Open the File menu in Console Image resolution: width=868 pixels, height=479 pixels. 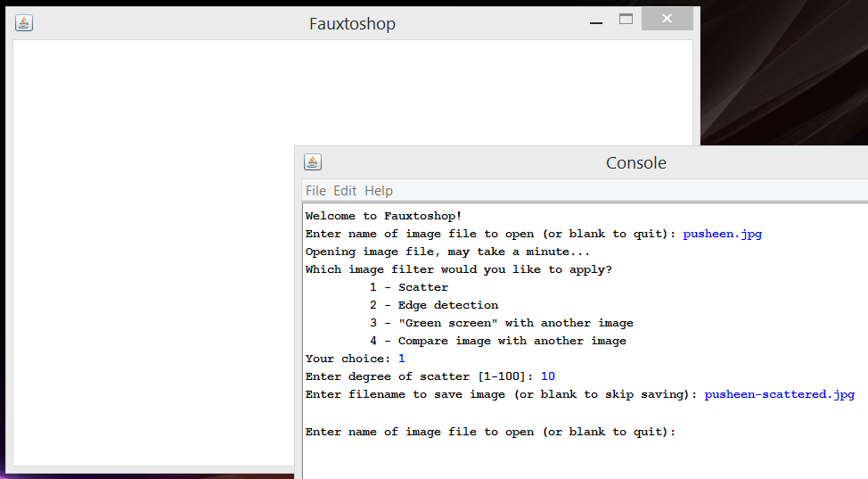click(315, 191)
